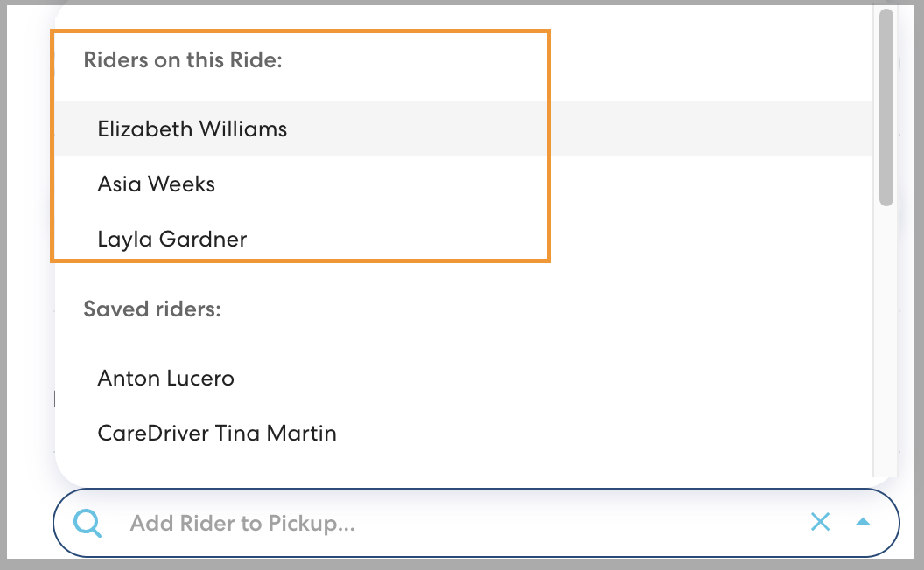Choose the first saved rider, Anton Lucero
The image size is (924, 570).
pos(166,379)
